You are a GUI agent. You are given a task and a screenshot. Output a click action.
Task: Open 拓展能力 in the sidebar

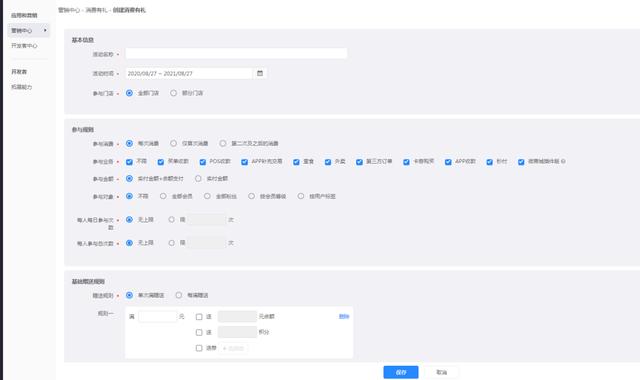click(21, 87)
